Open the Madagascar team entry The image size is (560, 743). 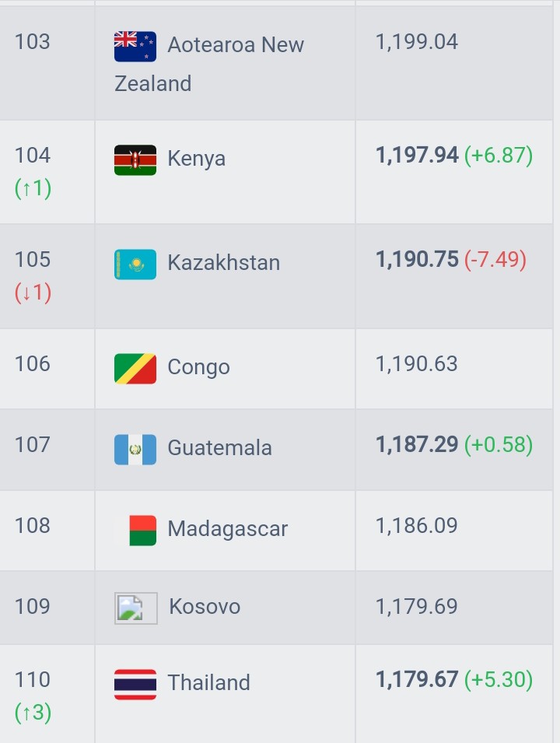point(227,529)
